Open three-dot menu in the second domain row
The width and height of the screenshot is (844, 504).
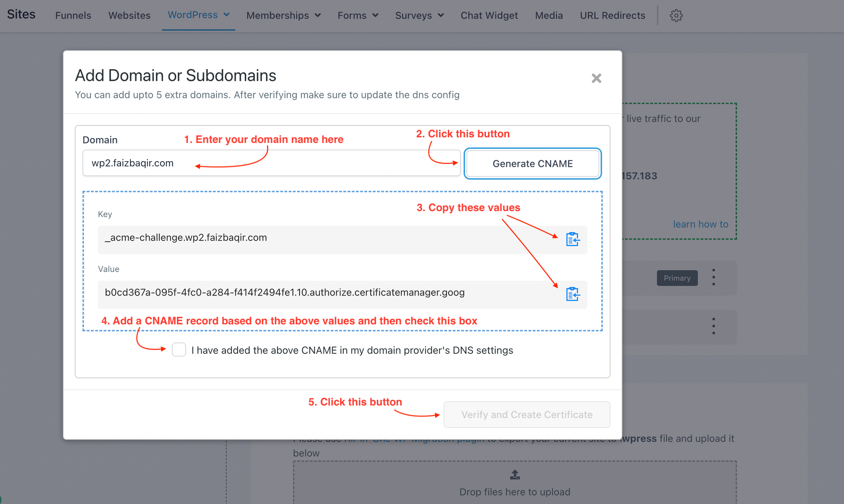pyautogui.click(x=713, y=326)
